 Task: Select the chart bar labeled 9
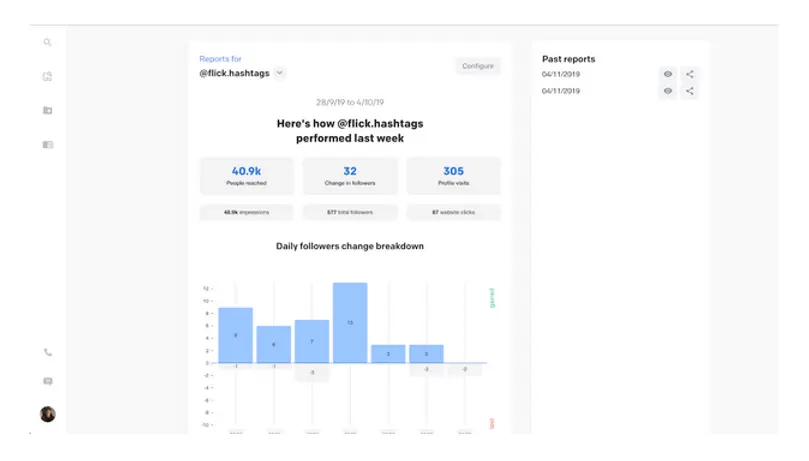[x=235, y=335]
